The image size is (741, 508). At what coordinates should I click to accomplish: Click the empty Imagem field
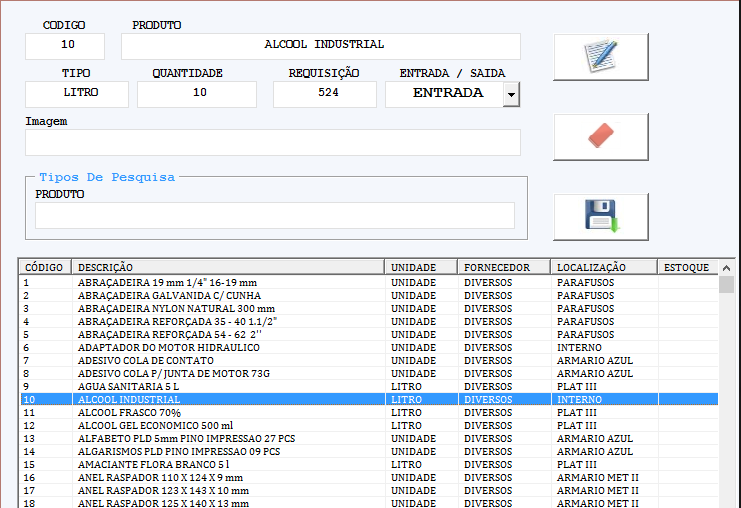[273, 142]
